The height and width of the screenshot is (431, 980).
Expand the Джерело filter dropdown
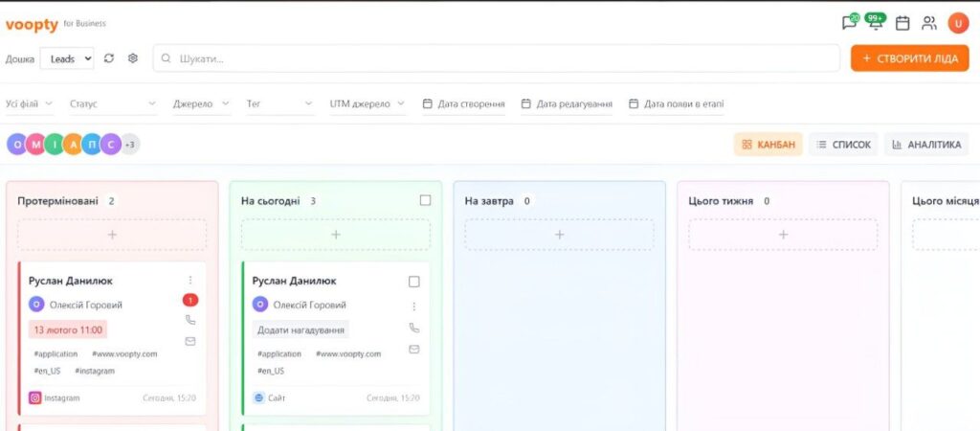(201, 103)
